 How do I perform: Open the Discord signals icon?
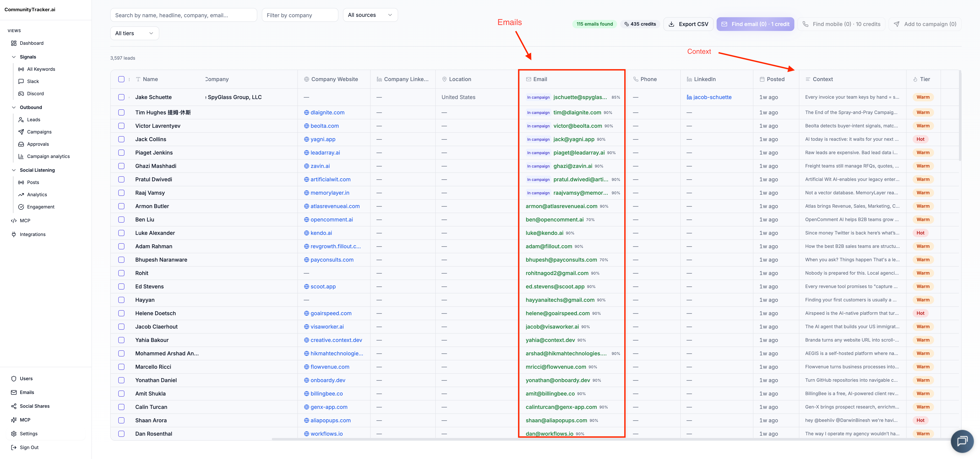coord(21,94)
